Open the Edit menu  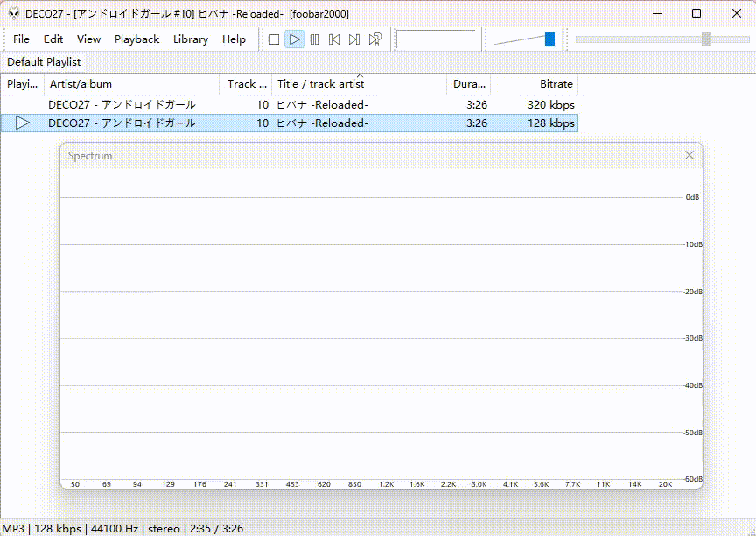[52, 39]
